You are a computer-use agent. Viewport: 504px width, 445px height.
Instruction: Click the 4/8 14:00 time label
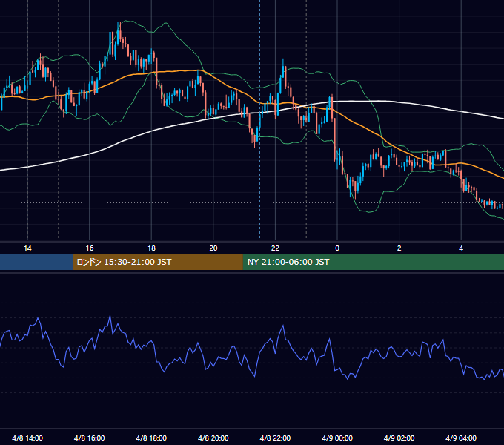[x=27, y=438]
